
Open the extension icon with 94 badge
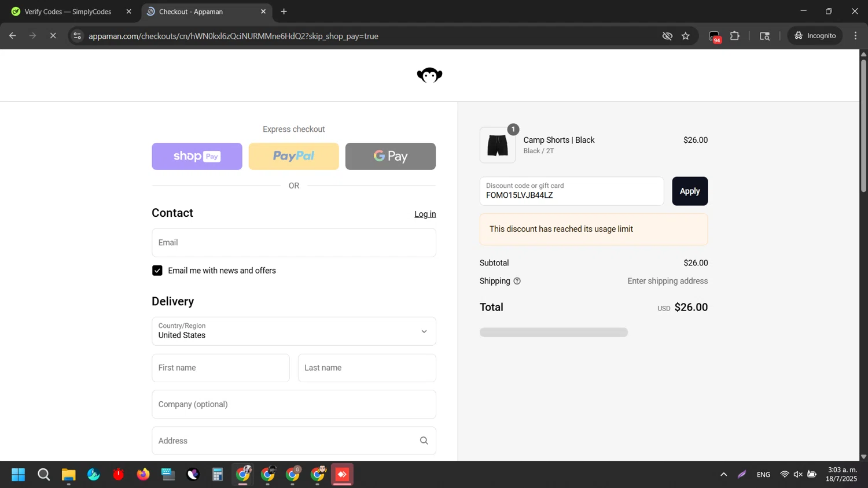coord(715,36)
